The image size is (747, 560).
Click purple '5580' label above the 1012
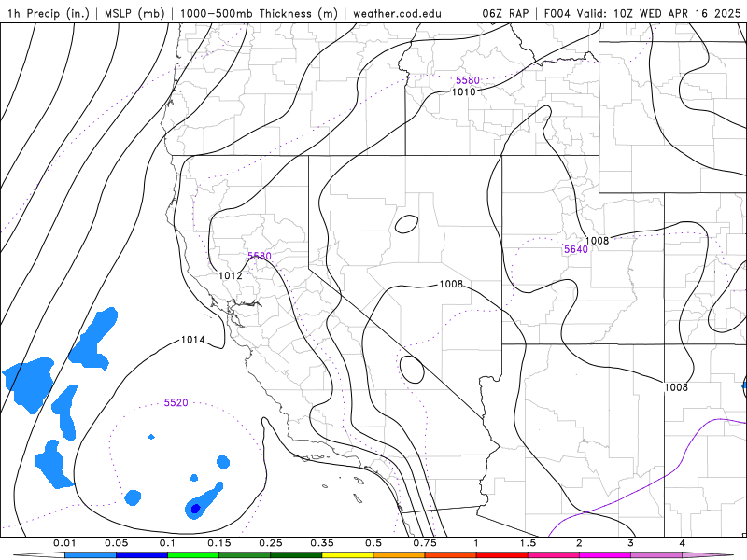point(260,256)
